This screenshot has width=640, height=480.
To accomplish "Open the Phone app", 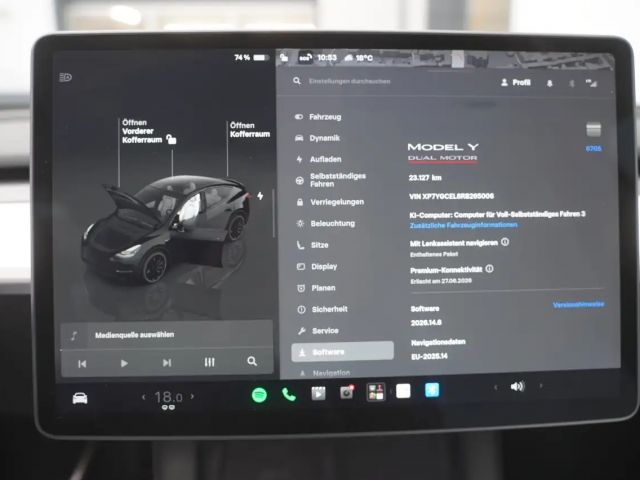I will [289, 394].
